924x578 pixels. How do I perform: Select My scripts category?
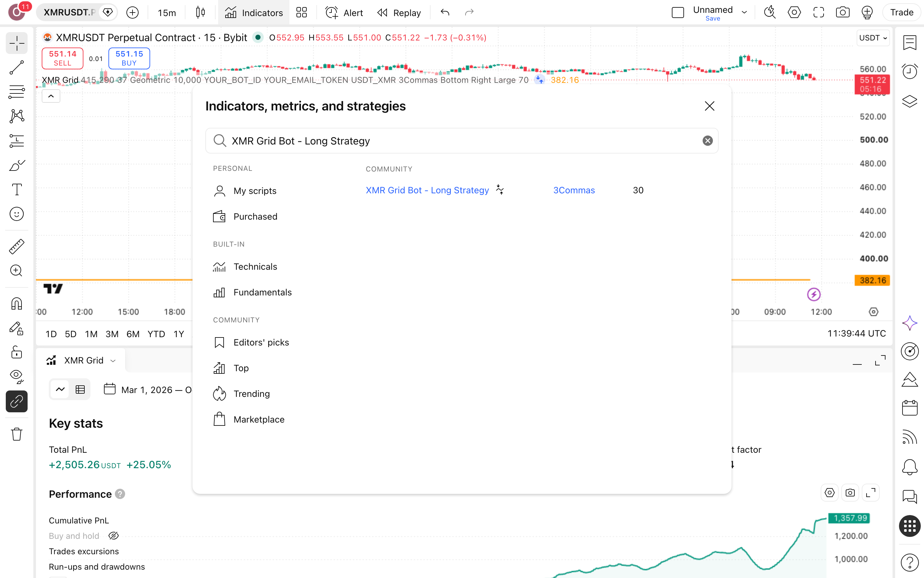click(245, 191)
